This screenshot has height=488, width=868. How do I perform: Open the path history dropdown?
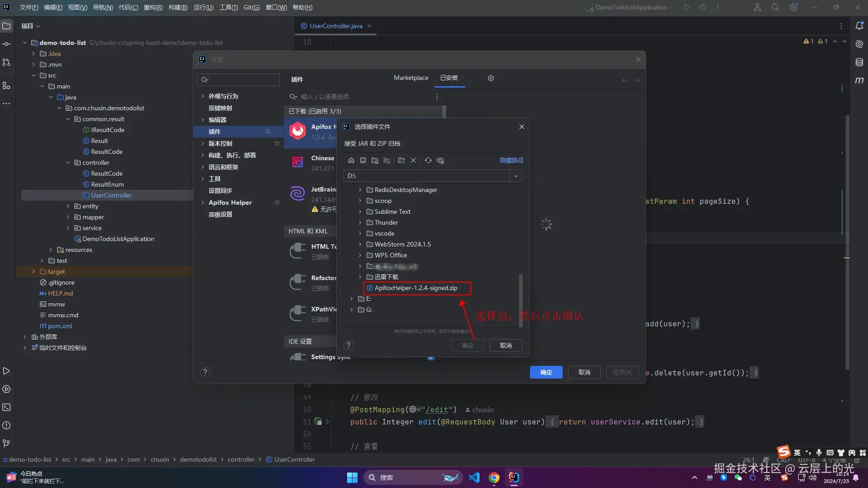click(x=516, y=176)
